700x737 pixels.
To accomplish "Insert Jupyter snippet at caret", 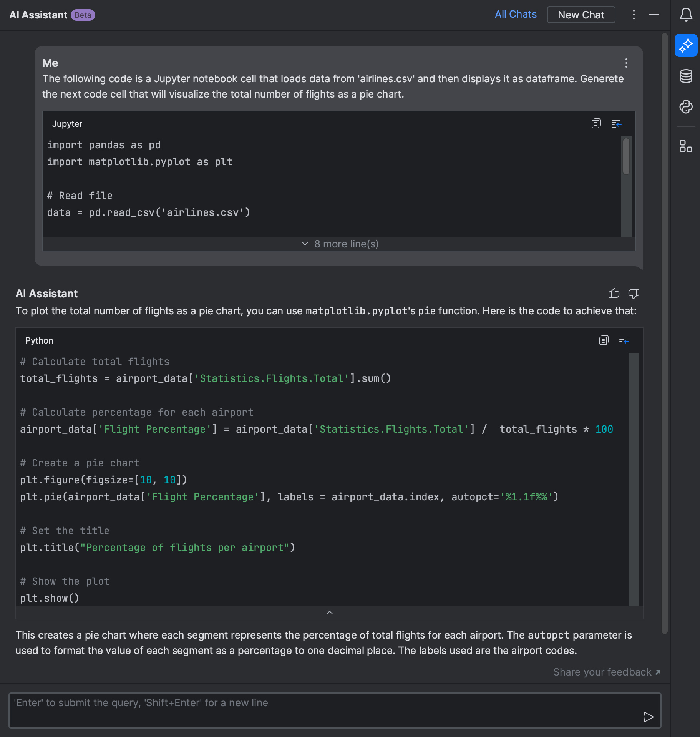I will (x=616, y=124).
